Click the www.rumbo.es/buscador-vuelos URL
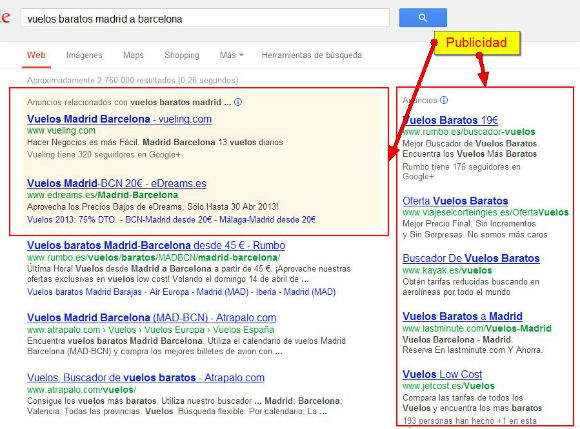This screenshot has width=580, height=429. click(469, 132)
